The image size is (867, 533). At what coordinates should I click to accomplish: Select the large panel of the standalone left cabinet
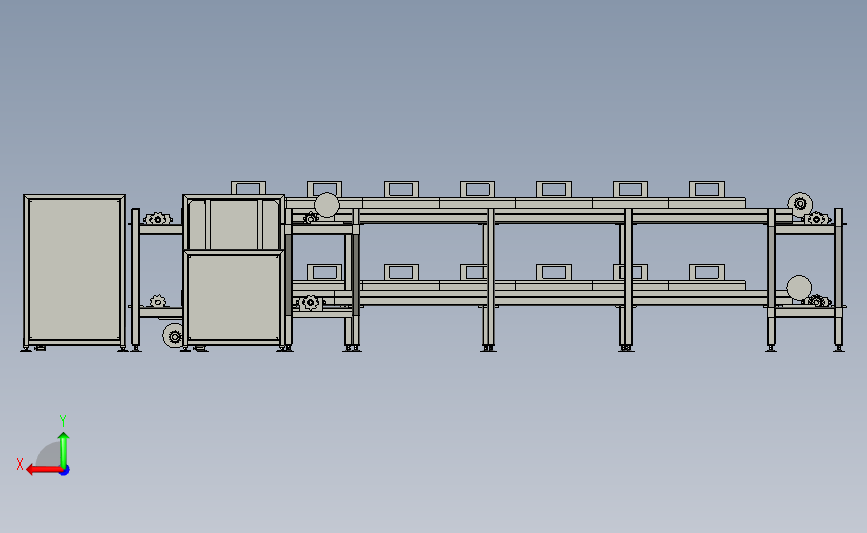click(x=75, y=270)
